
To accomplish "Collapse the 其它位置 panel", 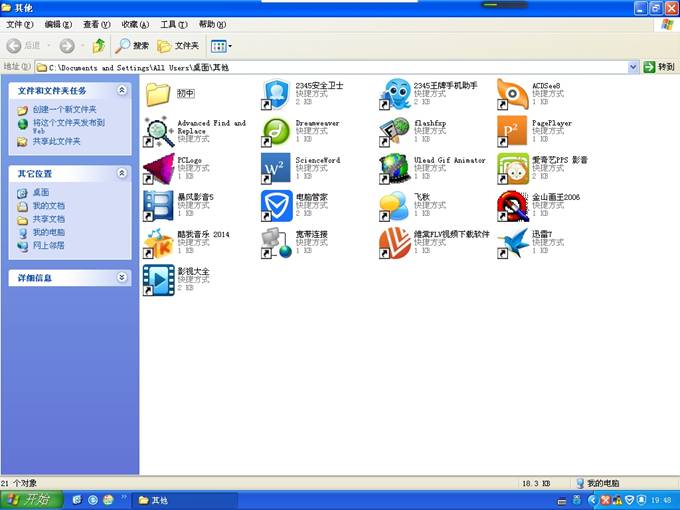I will (x=122, y=173).
